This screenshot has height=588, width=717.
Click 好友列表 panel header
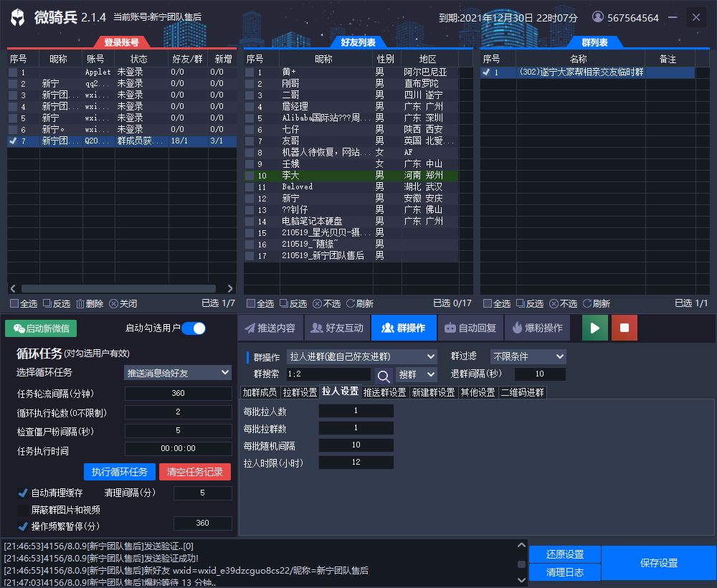pyautogui.click(x=358, y=42)
